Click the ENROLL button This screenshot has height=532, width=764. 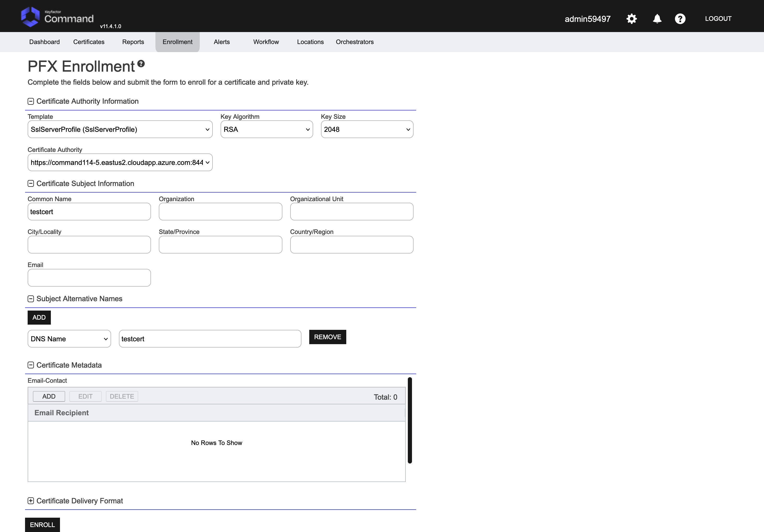coord(42,525)
